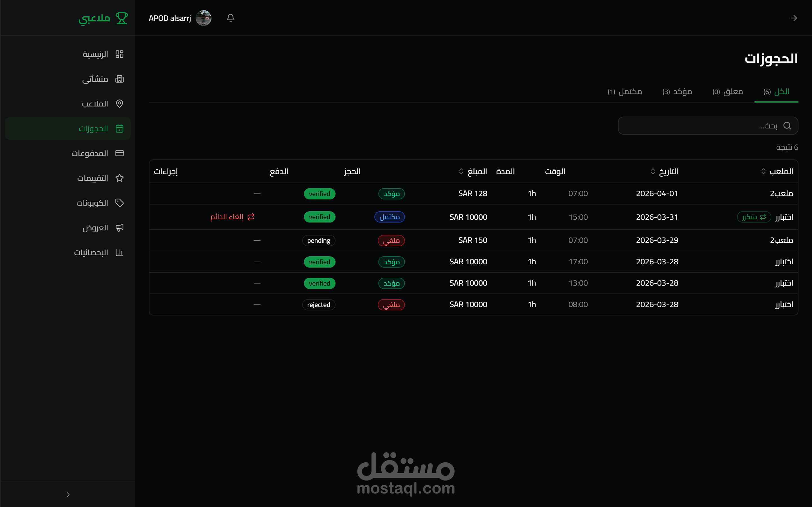Select the الملاعب map pin icon
Image resolution: width=812 pixels, height=507 pixels.
pyautogui.click(x=120, y=104)
